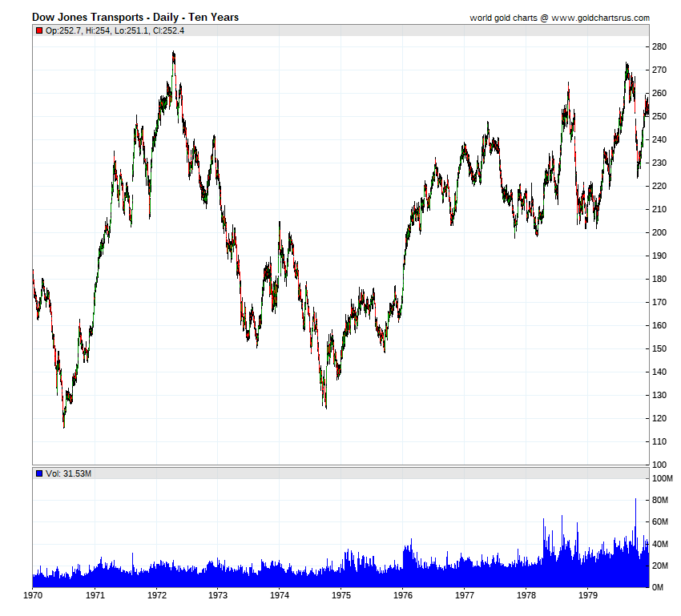The image size is (681, 616).
Task: Click the www.goldchartsrus.com source text
Action: coord(600,18)
